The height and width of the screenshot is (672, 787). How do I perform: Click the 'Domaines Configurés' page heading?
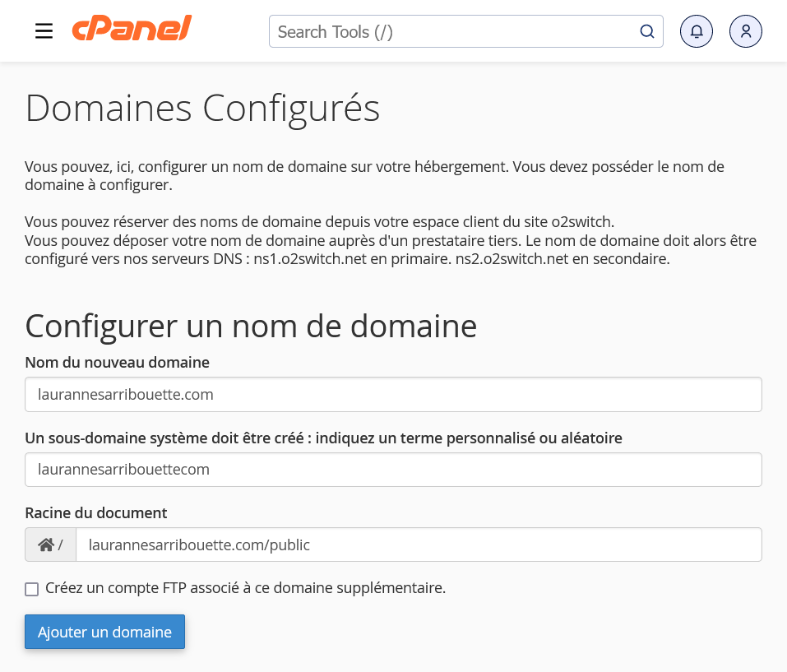coord(202,108)
